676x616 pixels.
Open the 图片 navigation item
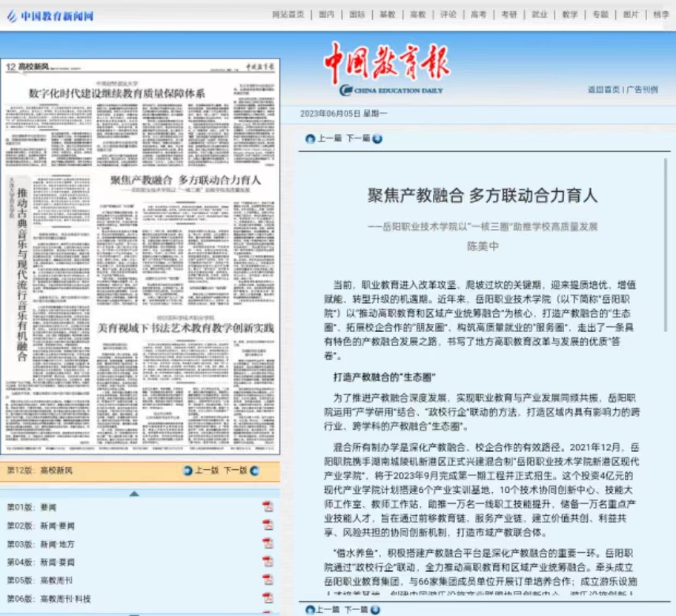pyautogui.click(x=631, y=15)
